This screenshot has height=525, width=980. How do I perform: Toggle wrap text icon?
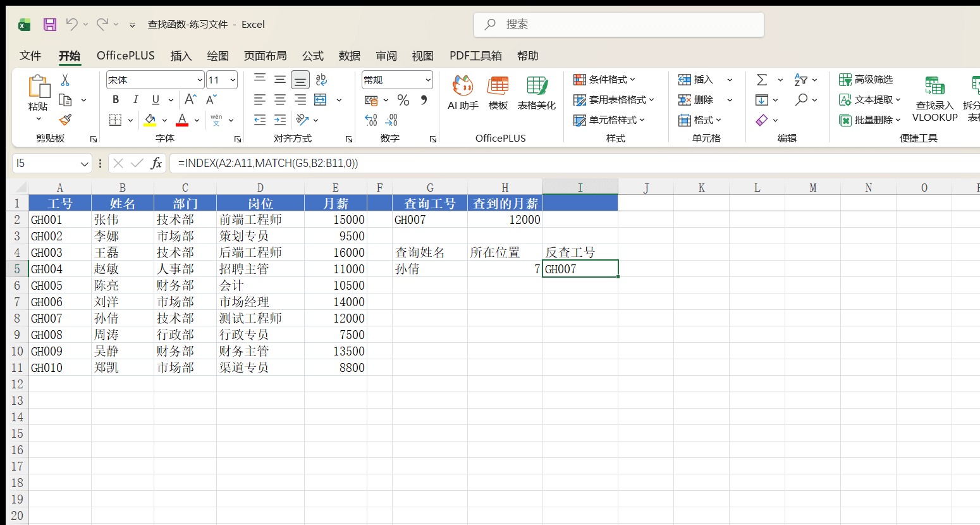321,79
